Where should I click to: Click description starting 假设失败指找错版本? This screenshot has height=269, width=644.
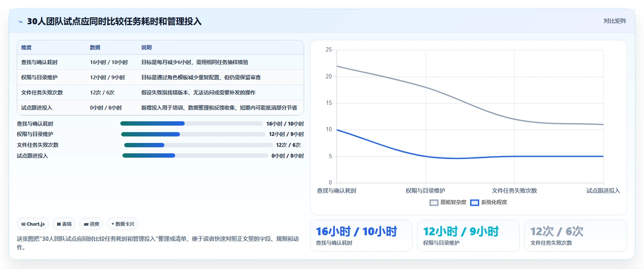click(x=199, y=93)
